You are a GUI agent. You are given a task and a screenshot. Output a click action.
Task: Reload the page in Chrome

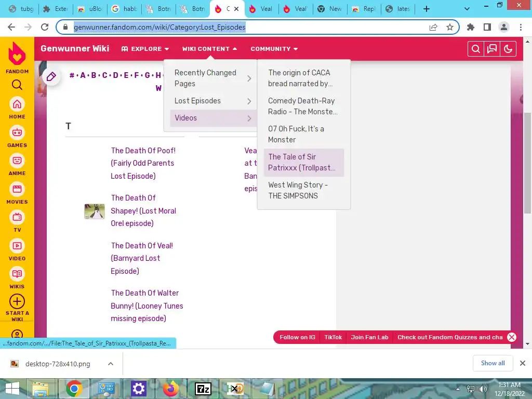click(45, 27)
